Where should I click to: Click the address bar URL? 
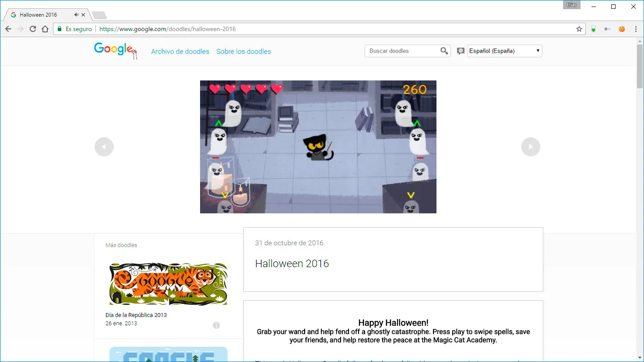click(x=168, y=29)
